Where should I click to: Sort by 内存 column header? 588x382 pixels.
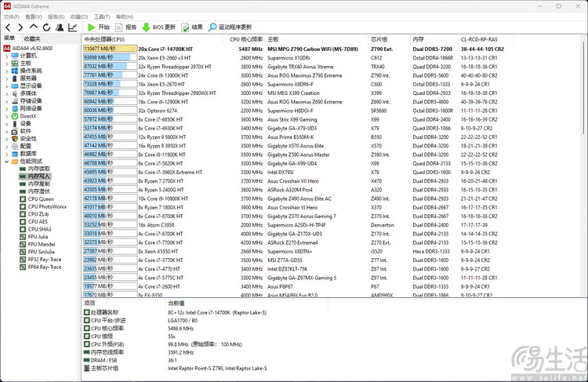click(434, 39)
